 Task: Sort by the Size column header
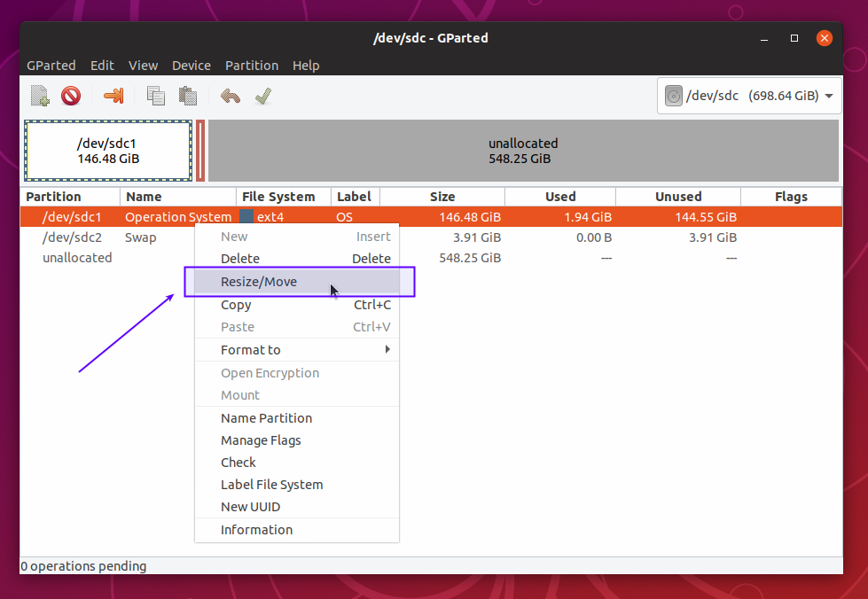[x=442, y=197]
